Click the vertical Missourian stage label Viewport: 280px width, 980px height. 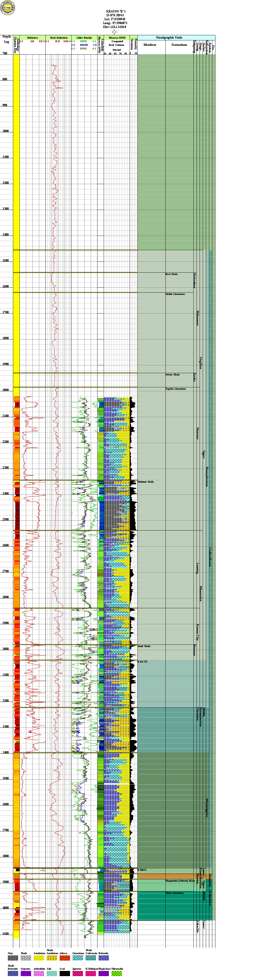201,593
